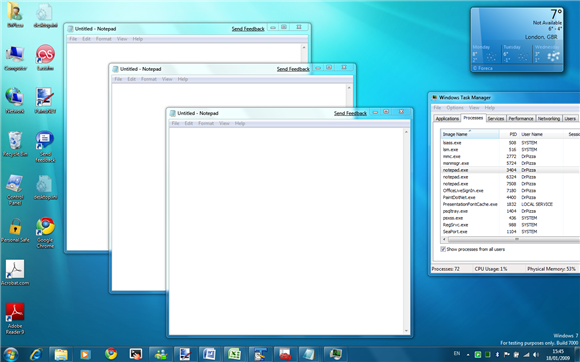This screenshot has height=362, width=580.
Task: Select the PresentationFontCache.exe process row
Action: point(510,204)
